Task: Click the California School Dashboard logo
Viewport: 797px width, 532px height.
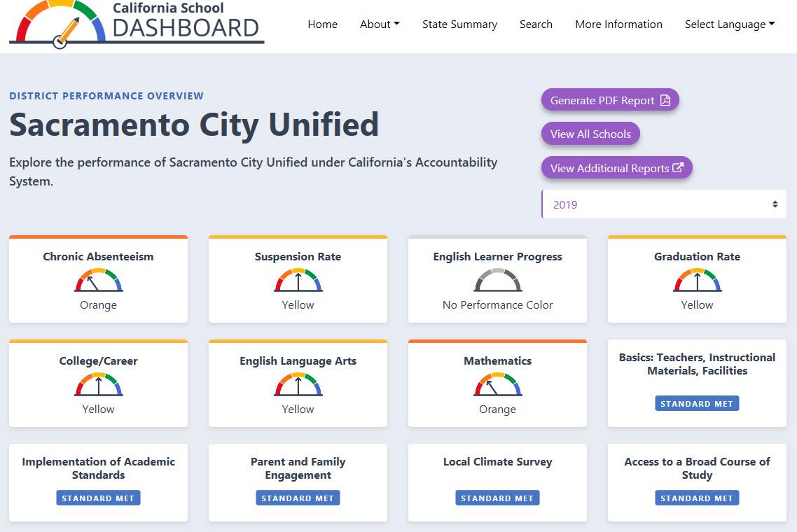Action: coord(137,24)
